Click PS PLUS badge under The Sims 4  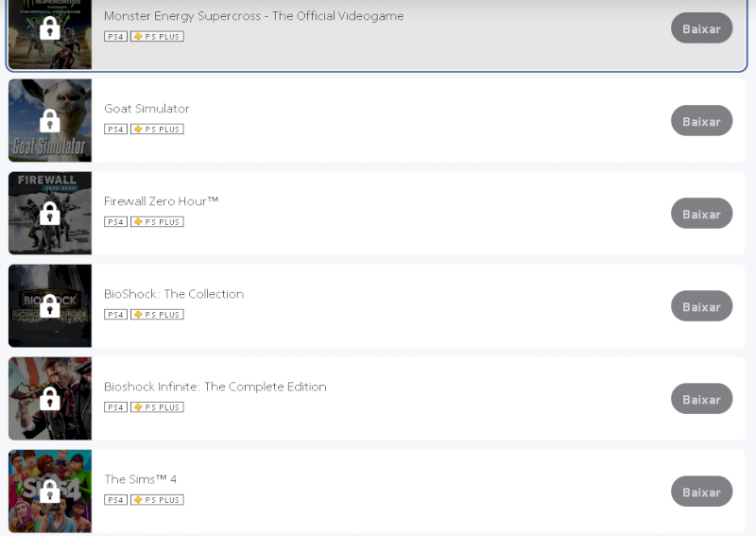tap(157, 499)
